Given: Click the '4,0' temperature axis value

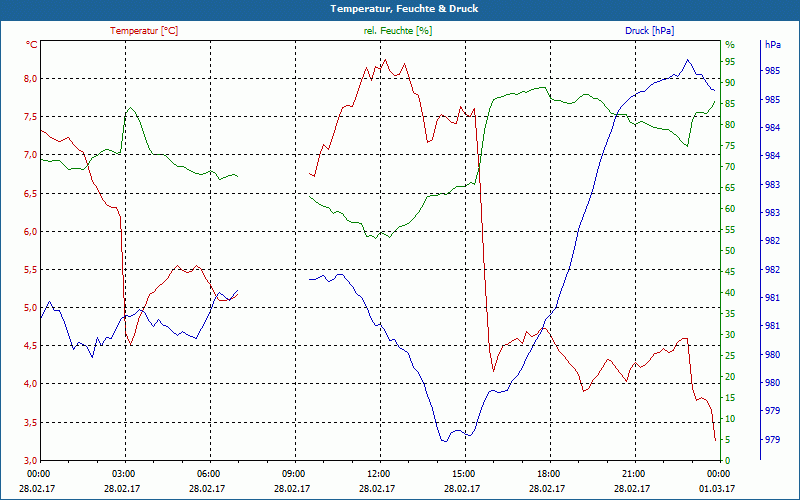Looking at the screenshot, I should (31, 384).
